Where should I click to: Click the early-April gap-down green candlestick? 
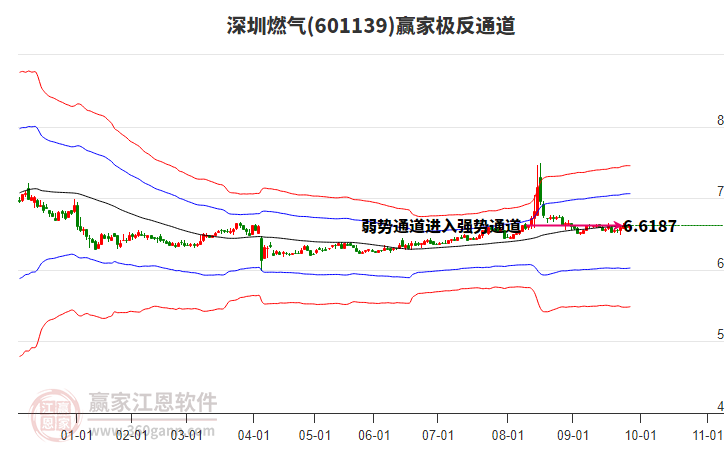[262, 253]
